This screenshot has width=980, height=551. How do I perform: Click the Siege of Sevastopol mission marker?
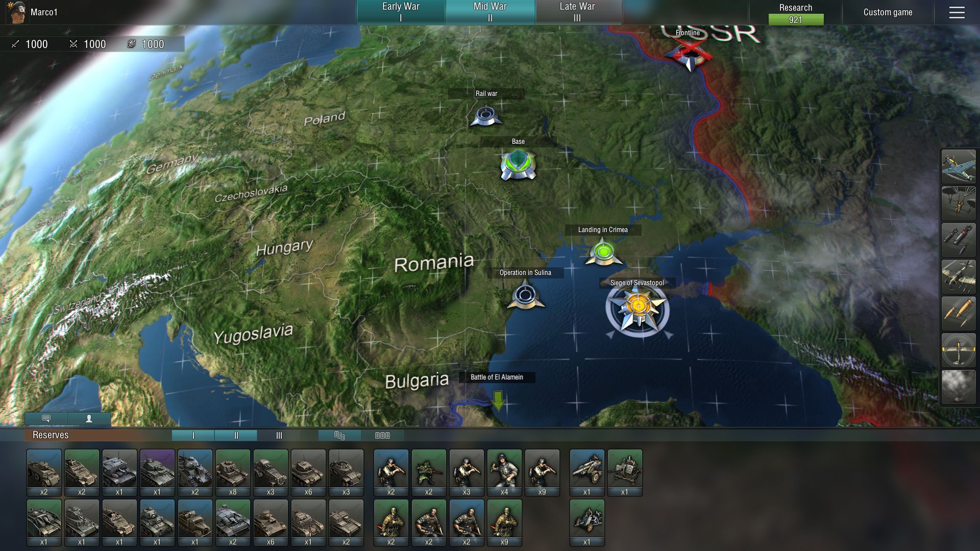[637, 307]
